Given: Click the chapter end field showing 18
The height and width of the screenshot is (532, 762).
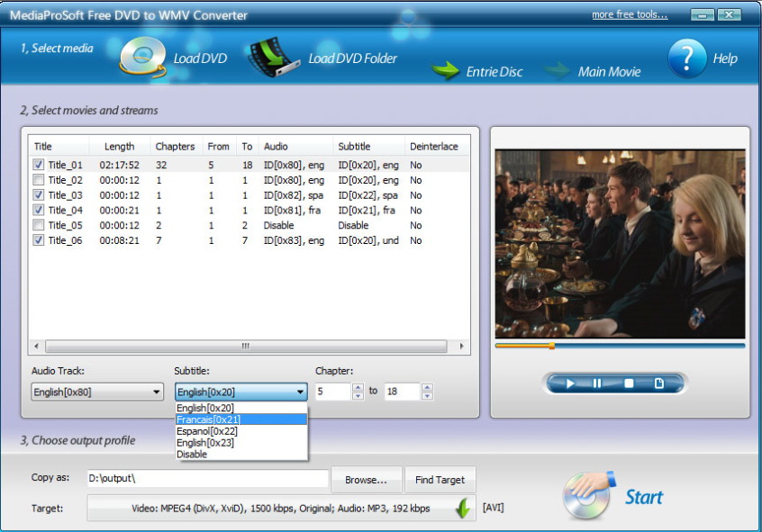Looking at the screenshot, I should 403,392.
